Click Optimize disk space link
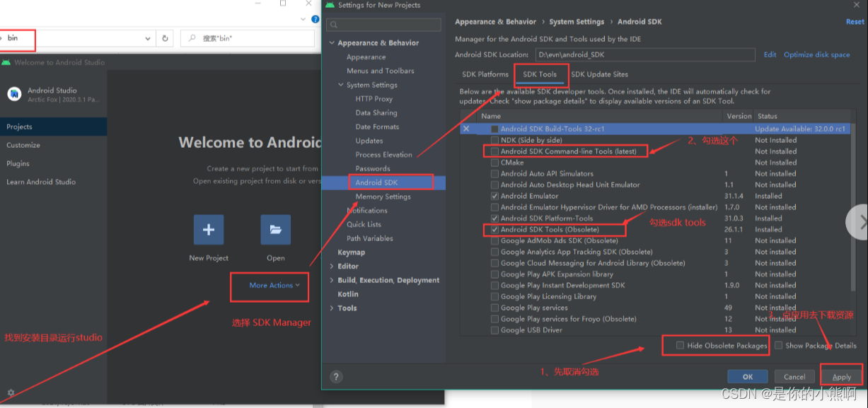The width and height of the screenshot is (868, 408). coord(816,54)
